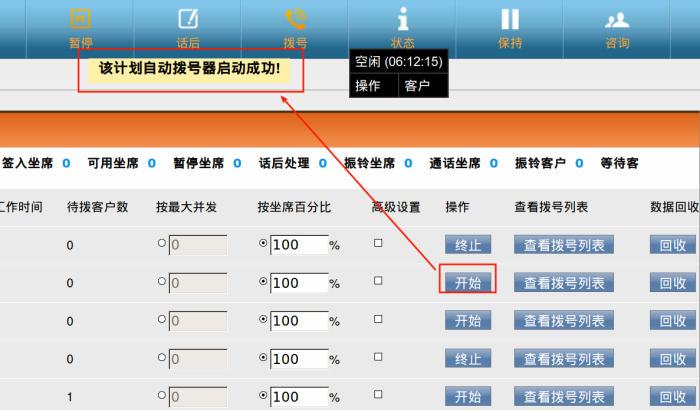The width and height of the screenshot is (700, 410).
Task: Open 查看拨号列表 in the first row
Action: coord(563,245)
